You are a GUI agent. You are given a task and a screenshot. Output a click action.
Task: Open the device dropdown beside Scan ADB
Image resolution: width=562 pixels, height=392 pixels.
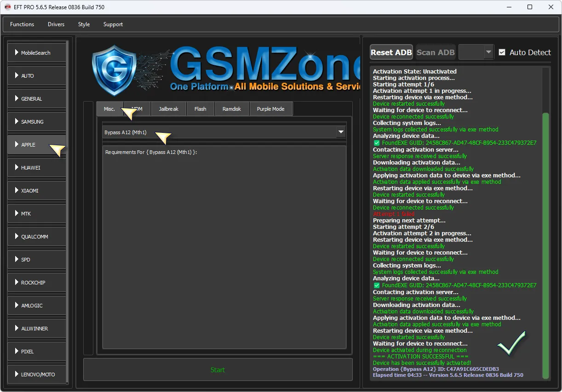click(476, 52)
